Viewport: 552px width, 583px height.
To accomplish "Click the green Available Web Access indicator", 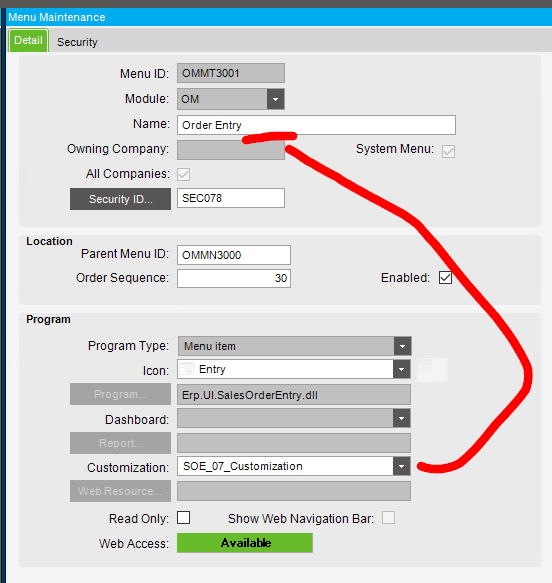I will click(245, 543).
